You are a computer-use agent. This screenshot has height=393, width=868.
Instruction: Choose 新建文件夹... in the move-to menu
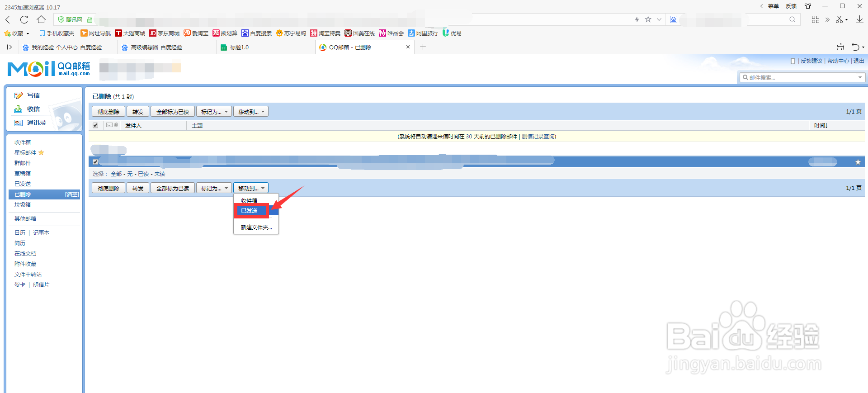pyautogui.click(x=256, y=227)
